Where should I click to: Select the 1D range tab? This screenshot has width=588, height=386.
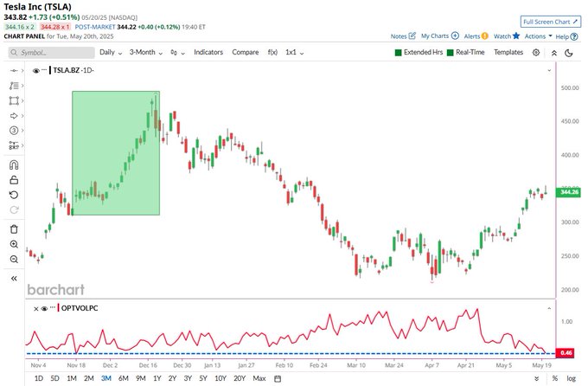(x=39, y=378)
